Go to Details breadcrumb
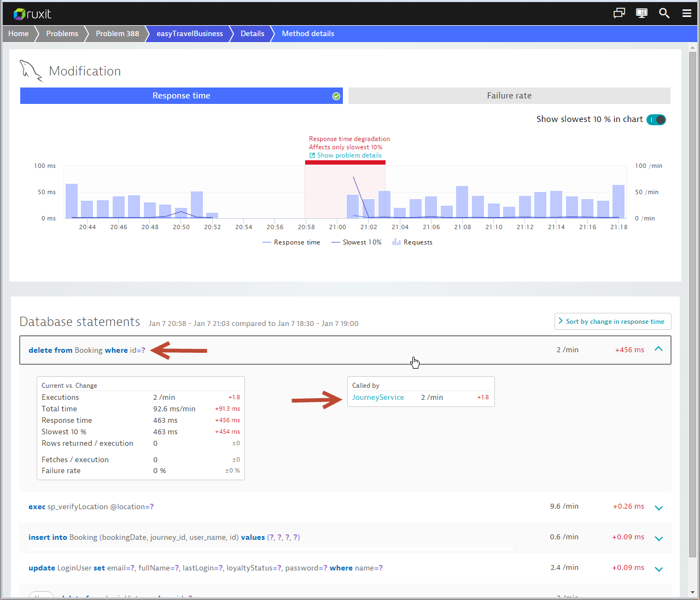 [252, 33]
